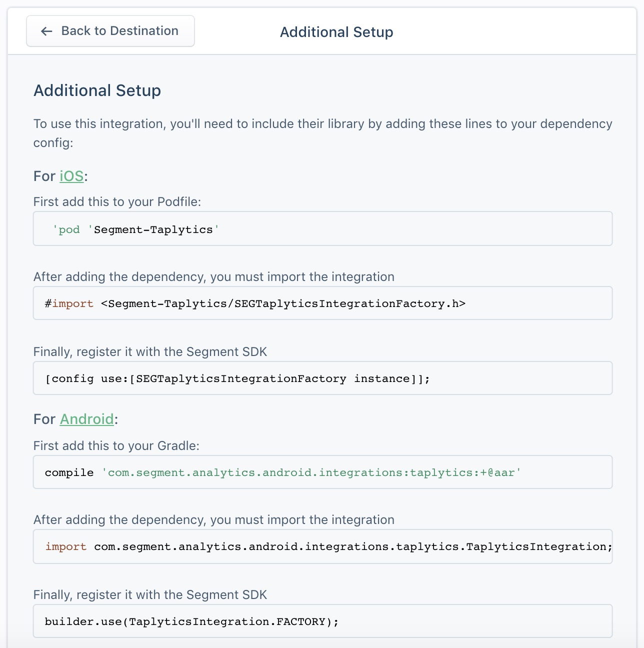Click the 'First add this to your Podfile' text

tap(117, 201)
